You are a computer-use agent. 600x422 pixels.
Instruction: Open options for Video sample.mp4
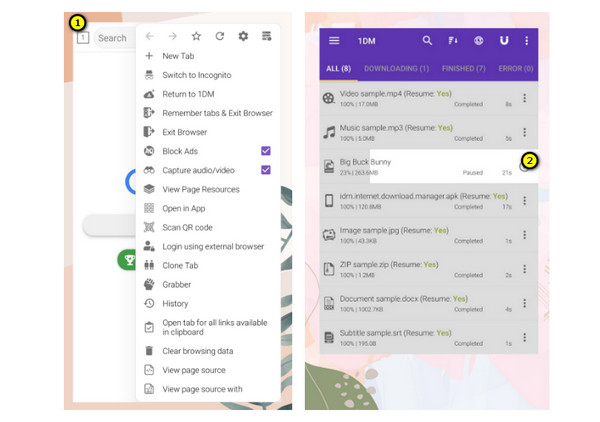click(x=525, y=98)
